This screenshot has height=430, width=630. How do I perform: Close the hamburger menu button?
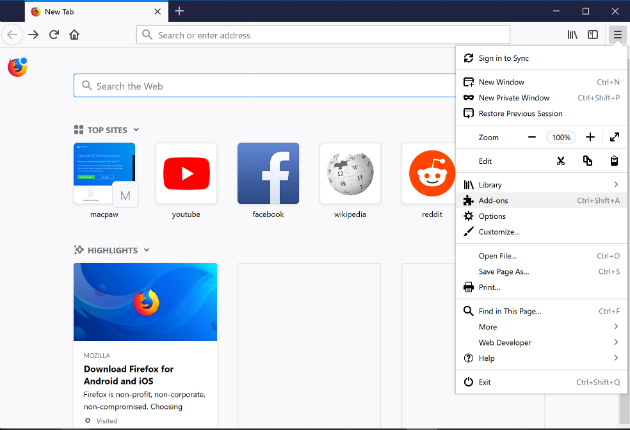618,35
